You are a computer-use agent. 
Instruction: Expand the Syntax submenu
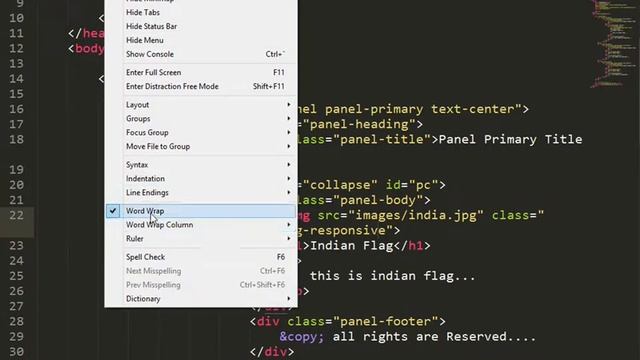[x=200, y=165]
